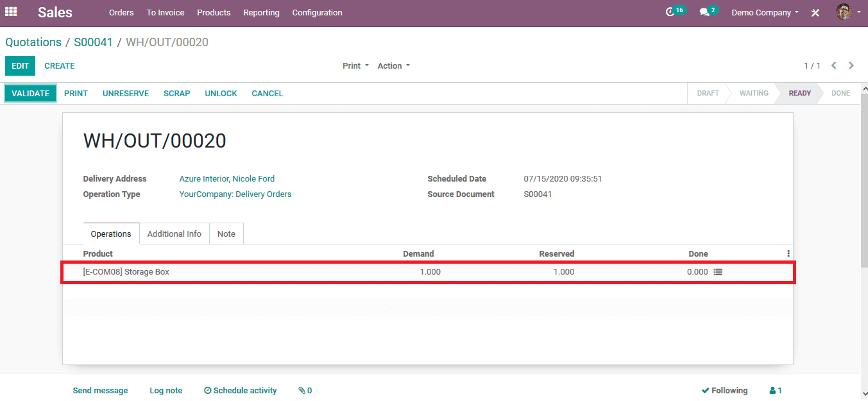Screen dimensions: 868x401
Task: Click the pager text 1 / 1
Action: click(812, 65)
